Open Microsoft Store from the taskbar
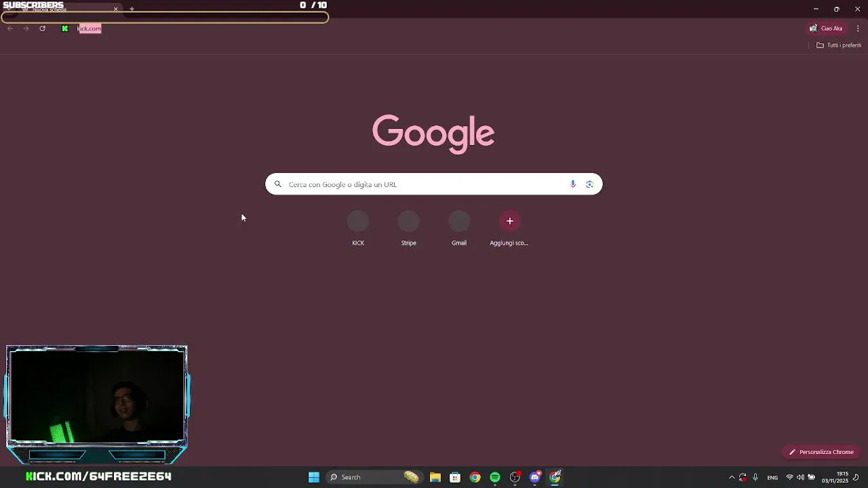Image resolution: width=868 pixels, height=488 pixels. (x=455, y=477)
